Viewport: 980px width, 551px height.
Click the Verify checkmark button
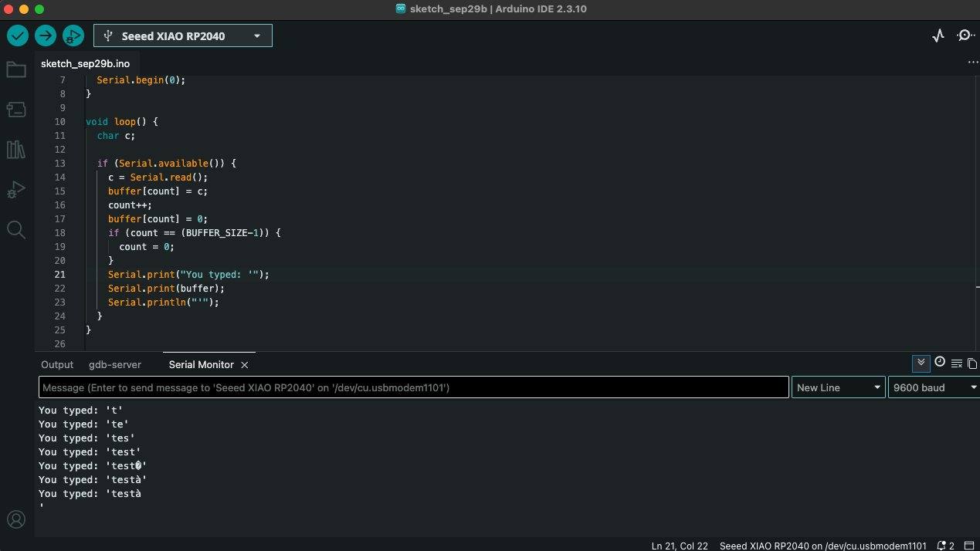point(18,35)
